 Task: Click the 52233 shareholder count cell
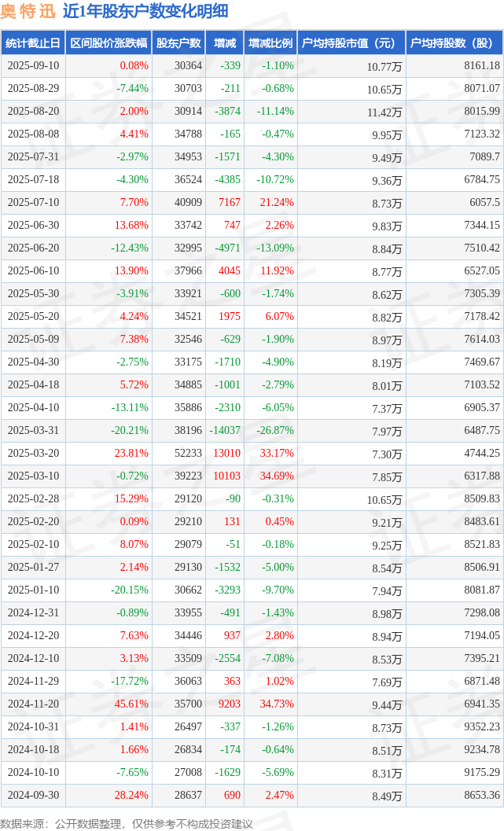click(187, 453)
